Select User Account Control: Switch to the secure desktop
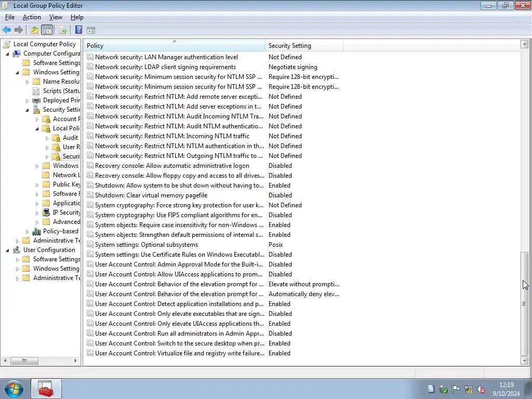Screen dimensions: 532x399 tap(179, 343)
